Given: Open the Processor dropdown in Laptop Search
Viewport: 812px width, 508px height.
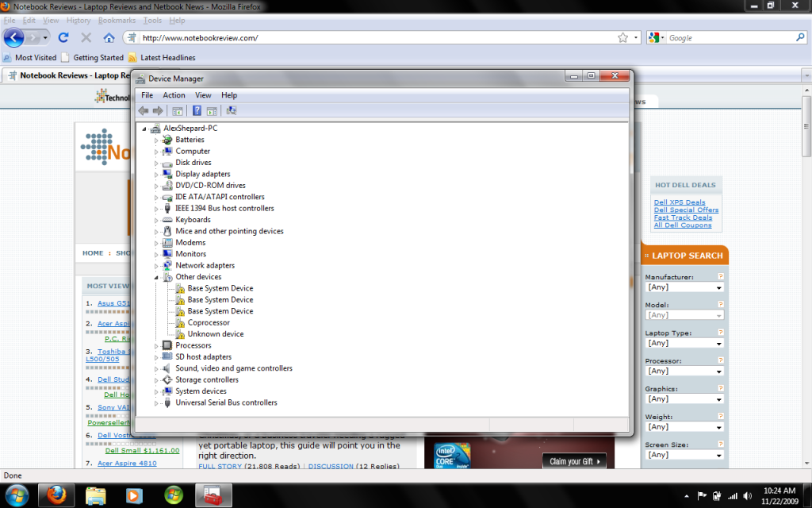Looking at the screenshot, I should [684, 371].
